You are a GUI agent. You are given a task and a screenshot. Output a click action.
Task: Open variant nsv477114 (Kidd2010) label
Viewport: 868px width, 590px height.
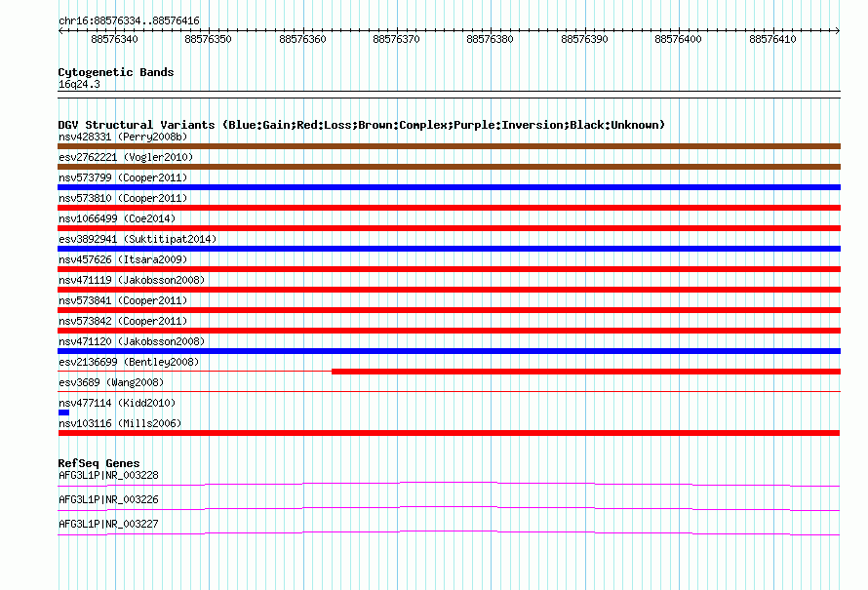(x=117, y=403)
